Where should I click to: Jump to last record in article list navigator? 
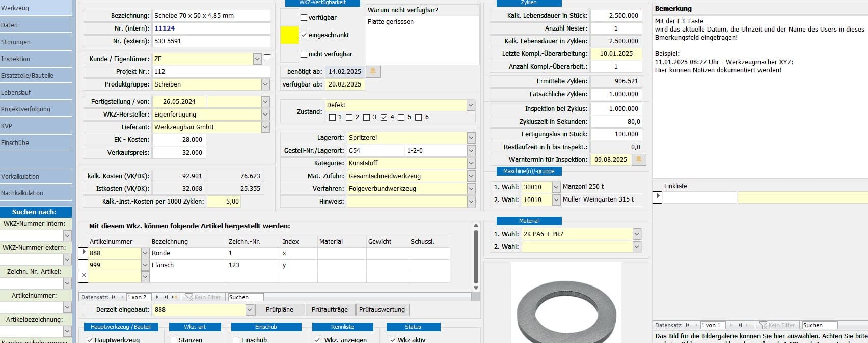[x=166, y=297]
